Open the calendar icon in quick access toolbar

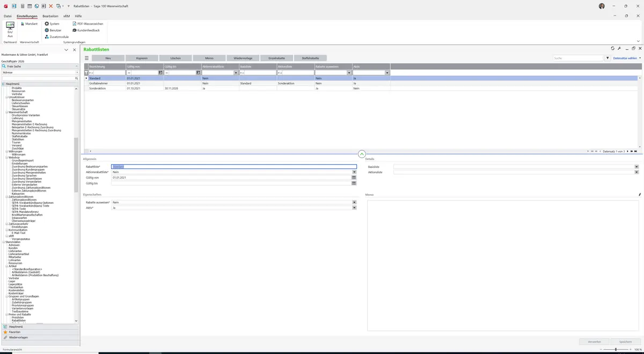[29, 5]
